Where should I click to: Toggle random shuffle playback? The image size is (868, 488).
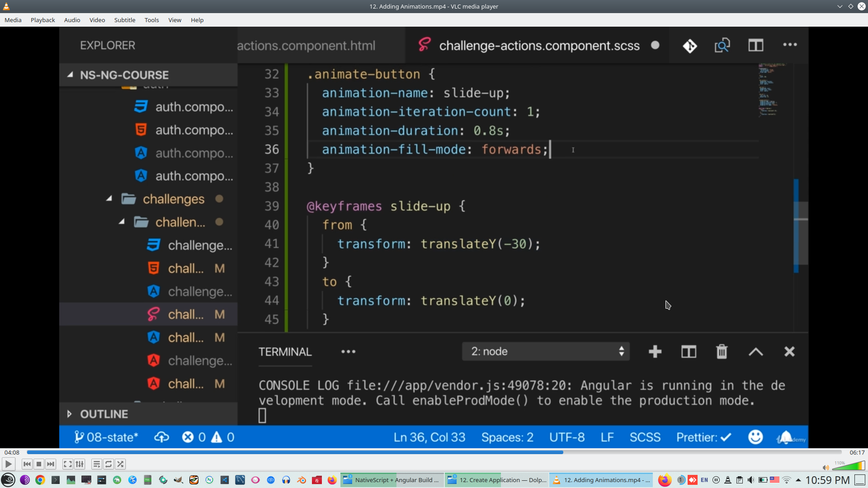coord(120,464)
